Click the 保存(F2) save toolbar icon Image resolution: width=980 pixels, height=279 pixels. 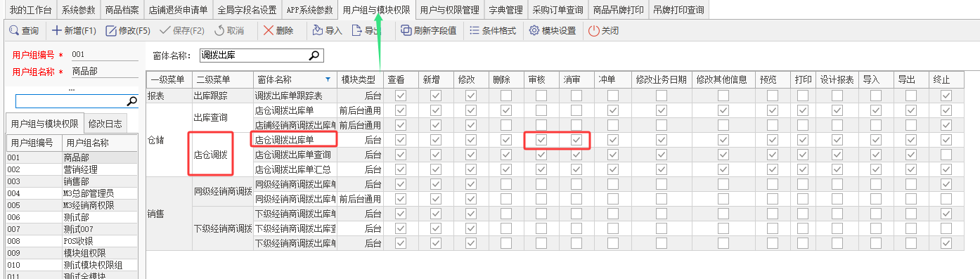(x=165, y=31)
